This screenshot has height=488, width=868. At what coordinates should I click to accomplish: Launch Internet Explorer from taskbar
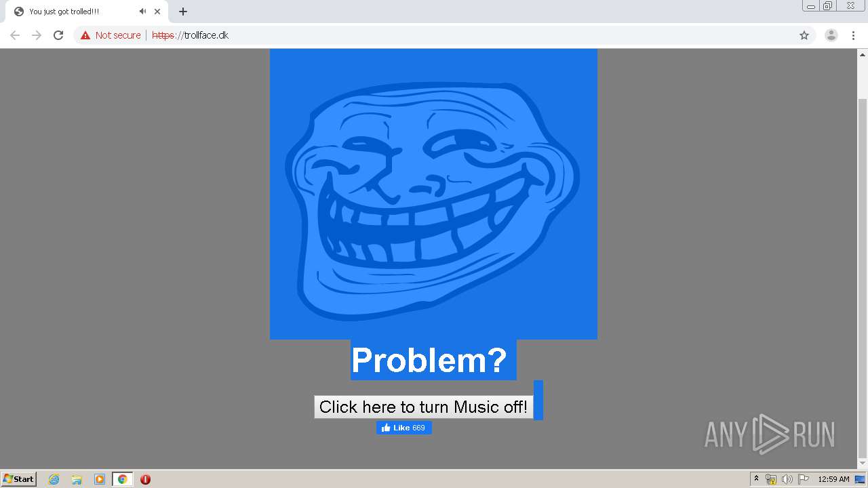[54, 479]
